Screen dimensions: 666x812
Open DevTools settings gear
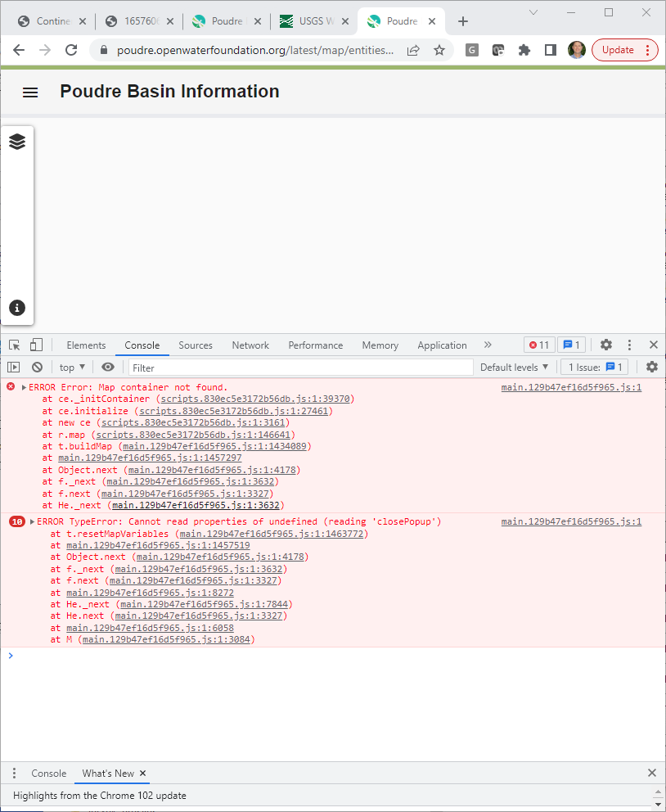pos(605,345)
